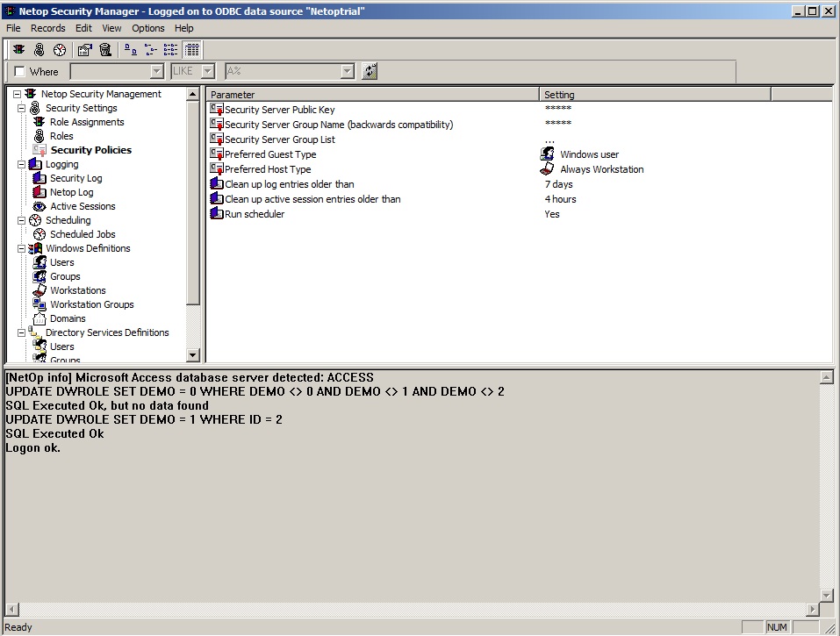Image resolution: width=840 pixels, height=636 pixels.
Task: Click the log pane scroll right arrow
Action: click(x=813, y=609)
